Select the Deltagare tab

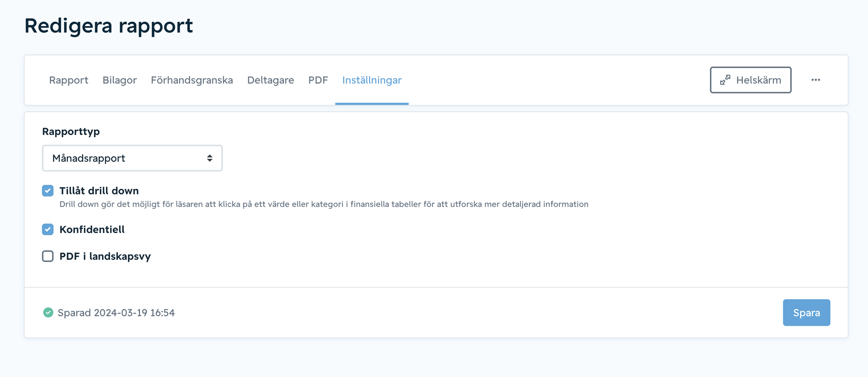coord(271,80)
